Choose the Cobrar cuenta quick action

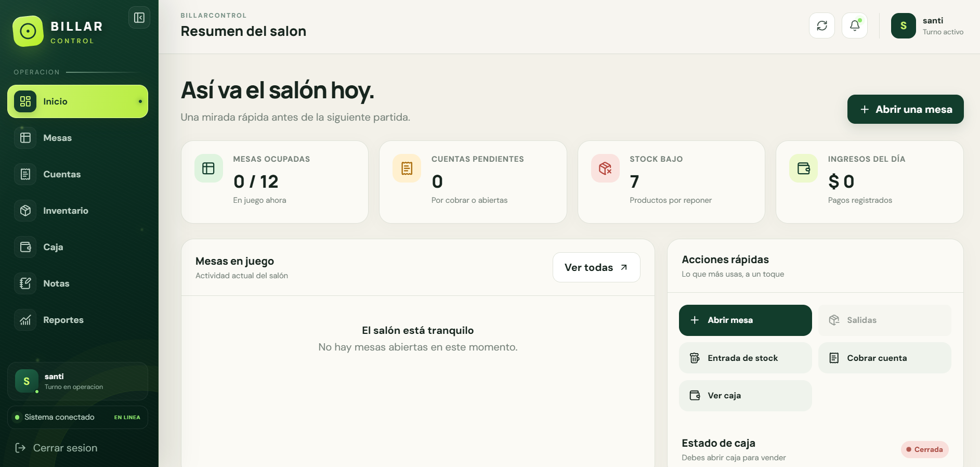pos(884,358)
